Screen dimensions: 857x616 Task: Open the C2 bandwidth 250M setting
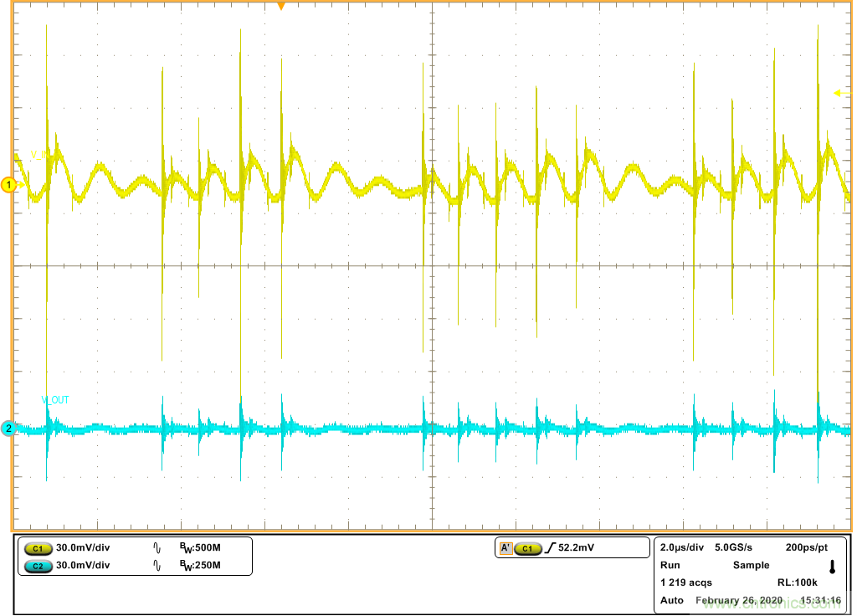pyautogui.click(x=200, y=566)
